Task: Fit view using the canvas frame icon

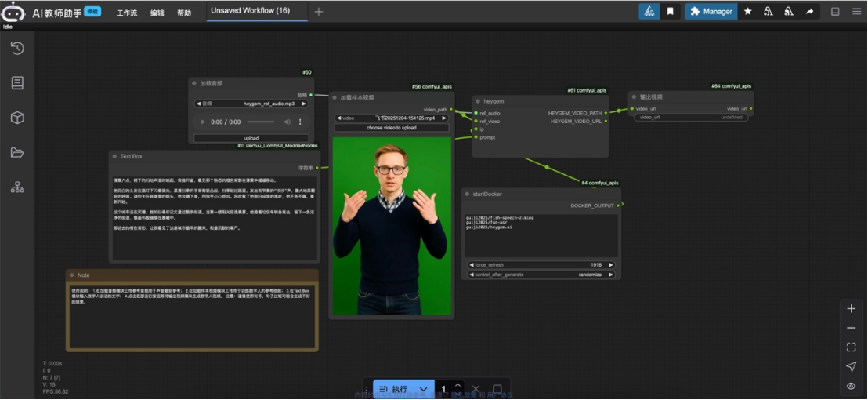Action: pos(851,347)
